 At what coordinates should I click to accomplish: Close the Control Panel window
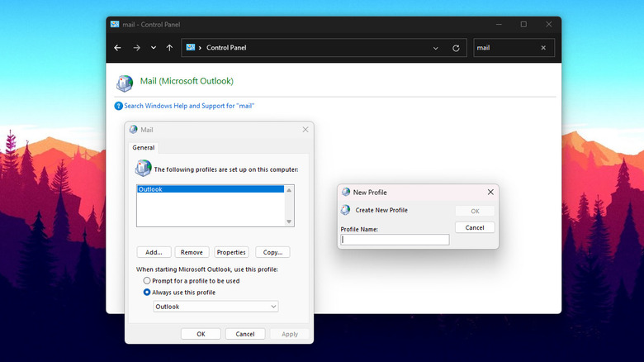[549, 24]
